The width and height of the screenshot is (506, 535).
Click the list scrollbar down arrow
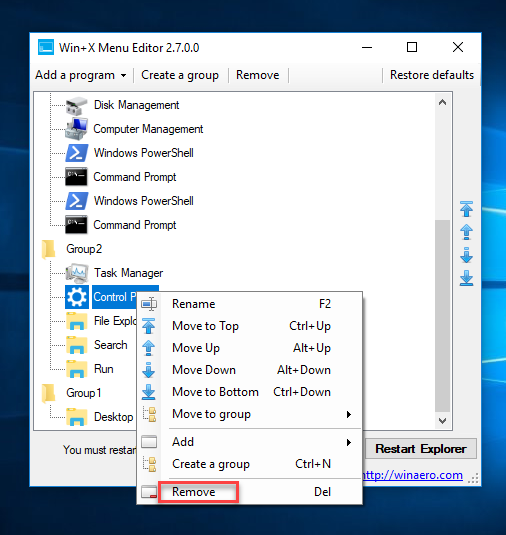(x=443, y=420)
